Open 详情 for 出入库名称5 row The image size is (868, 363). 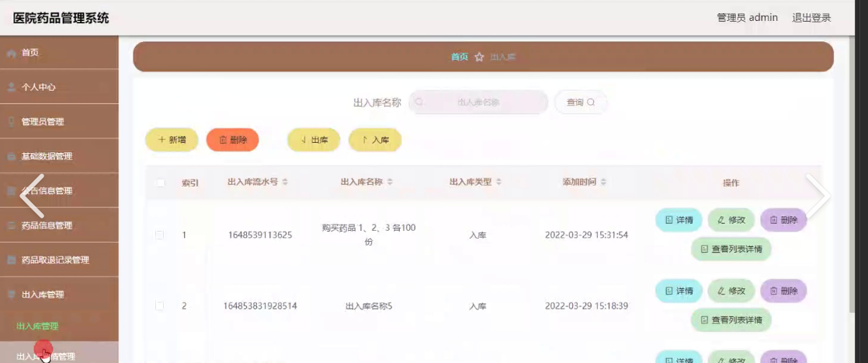(679, 291)
